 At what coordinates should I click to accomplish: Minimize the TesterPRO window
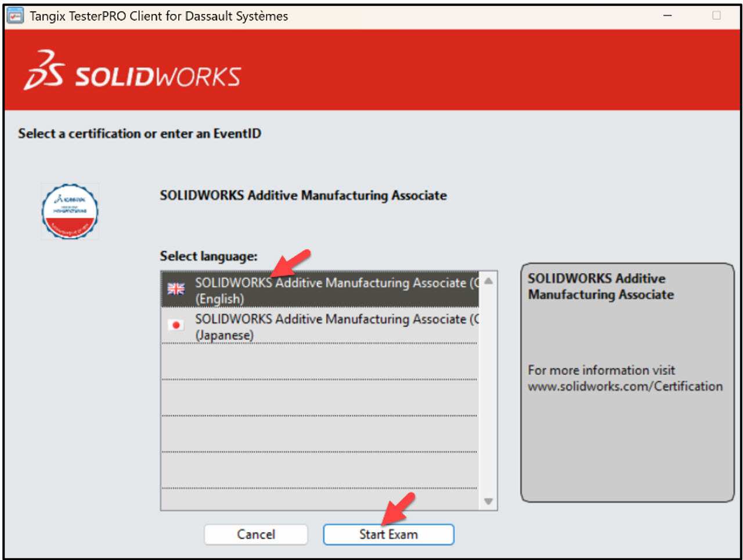point(668,16)
